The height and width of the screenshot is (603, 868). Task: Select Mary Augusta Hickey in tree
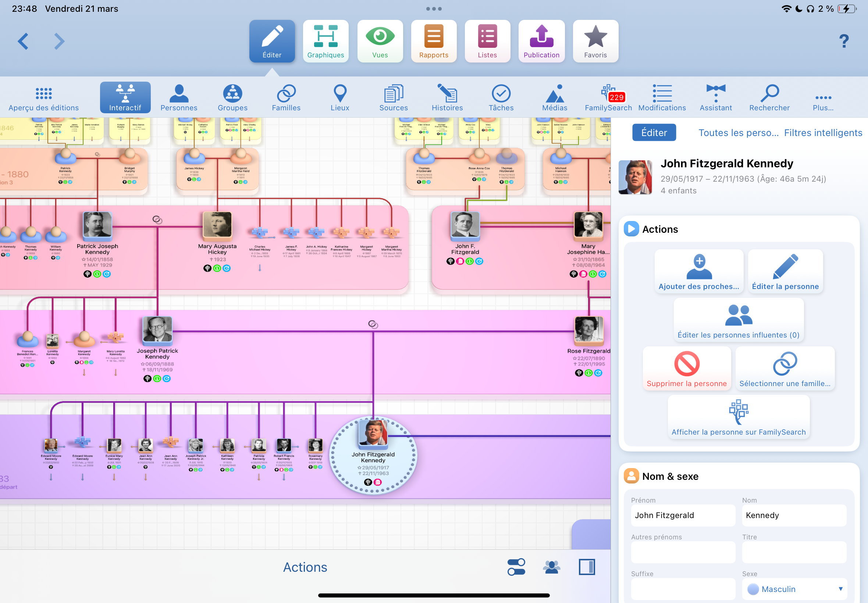(217, 226)
